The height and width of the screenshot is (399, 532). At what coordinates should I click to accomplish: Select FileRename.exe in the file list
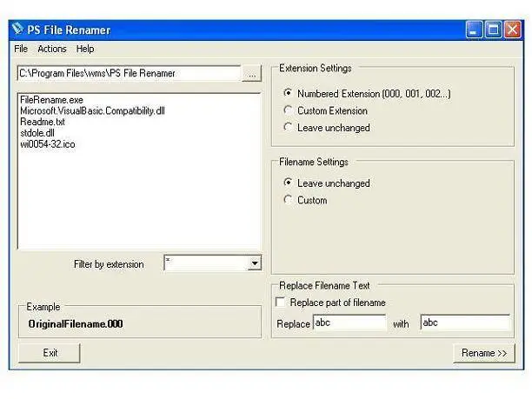coord(51,100)
